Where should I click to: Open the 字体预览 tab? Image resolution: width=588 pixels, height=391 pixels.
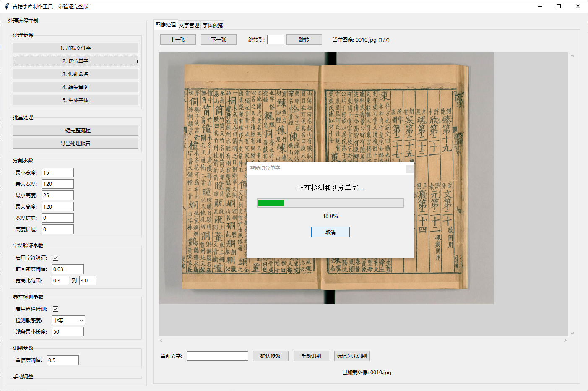[213, 25]
